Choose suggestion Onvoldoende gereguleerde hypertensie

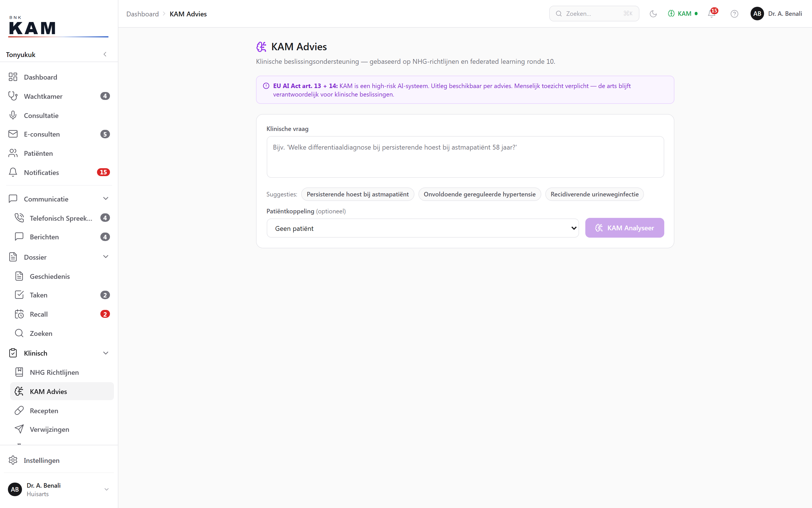pyautogui.click(x=480, y=194)
